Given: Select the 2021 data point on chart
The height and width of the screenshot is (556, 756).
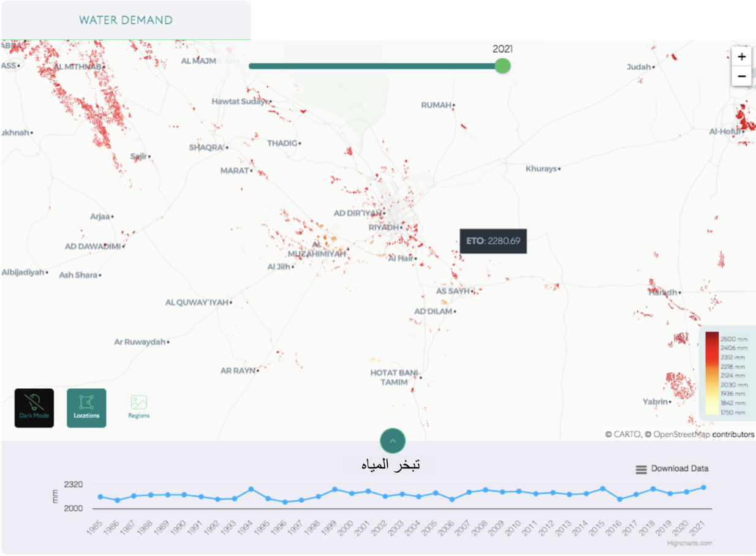Looking at the screenshot, I should (x=703, y=487).
